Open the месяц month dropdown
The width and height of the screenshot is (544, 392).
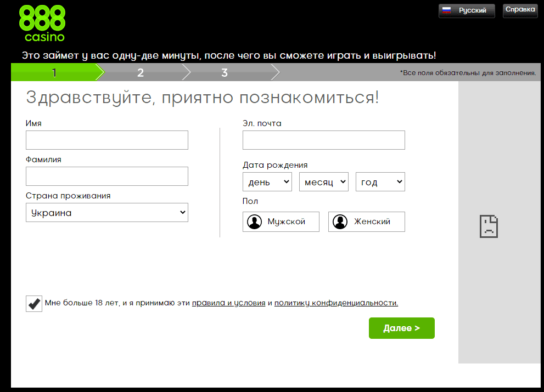tap(323, 181)
